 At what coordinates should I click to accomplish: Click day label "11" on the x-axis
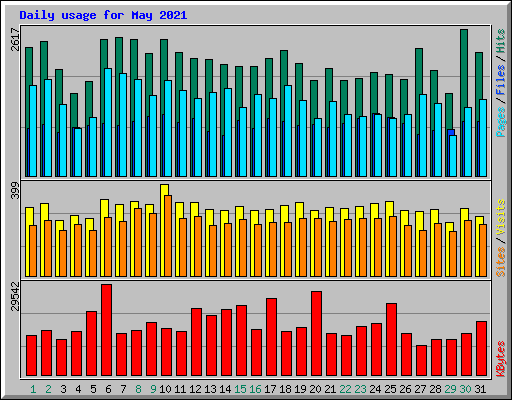[x=180, y=389]
